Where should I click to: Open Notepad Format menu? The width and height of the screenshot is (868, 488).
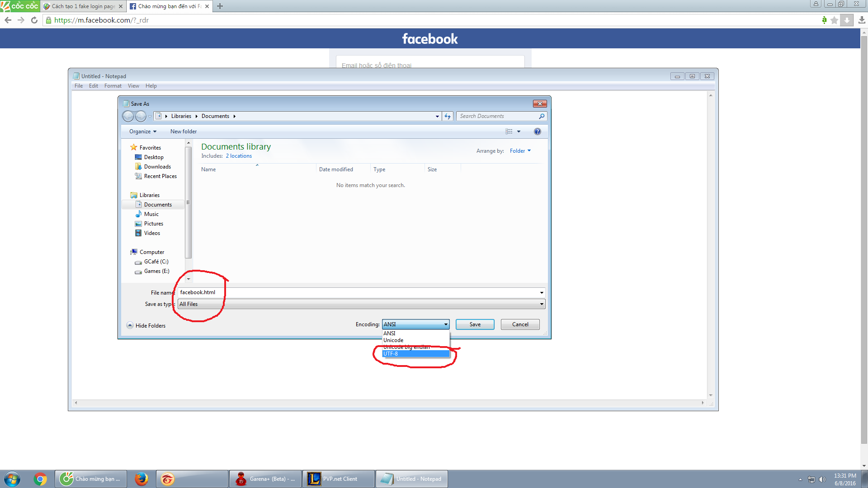[113, 86]
